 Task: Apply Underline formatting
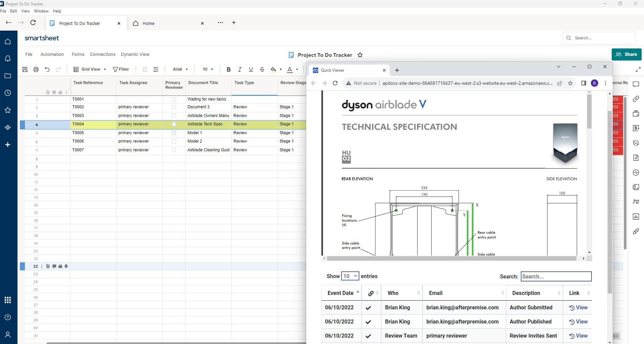[x=251, y=69]
